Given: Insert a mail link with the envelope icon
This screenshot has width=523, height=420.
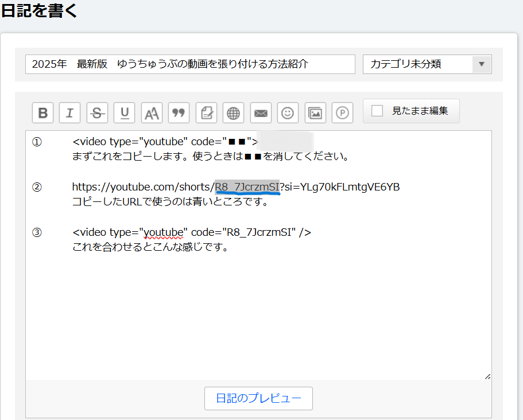Looking at the screenshot, I should (261, 112).
